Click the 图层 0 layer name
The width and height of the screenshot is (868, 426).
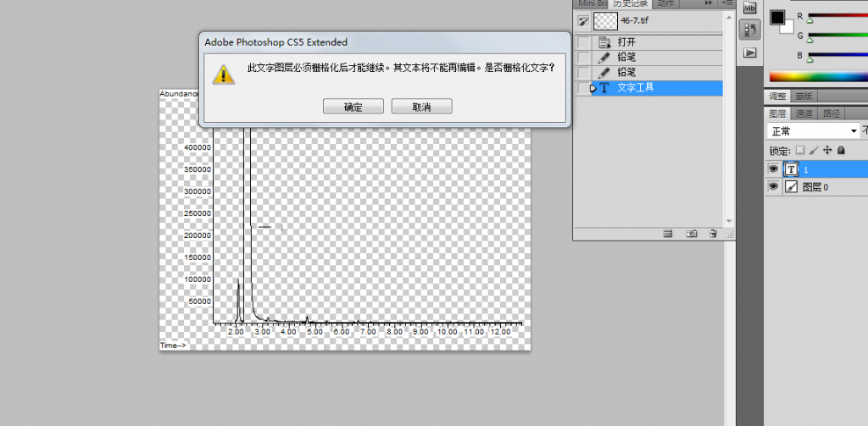815,187
